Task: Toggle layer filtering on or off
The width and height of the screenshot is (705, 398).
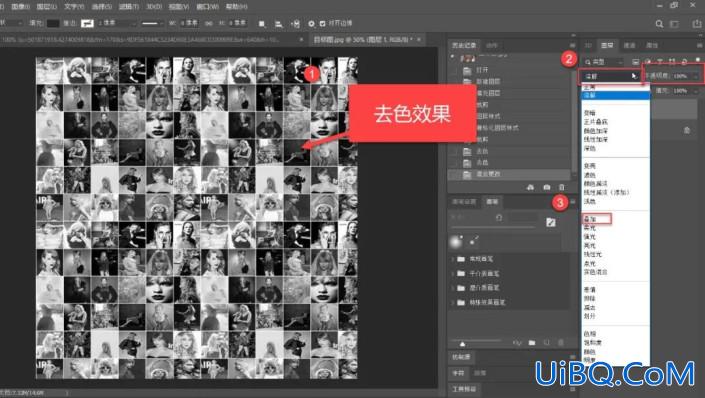Action: click(698, 60)
